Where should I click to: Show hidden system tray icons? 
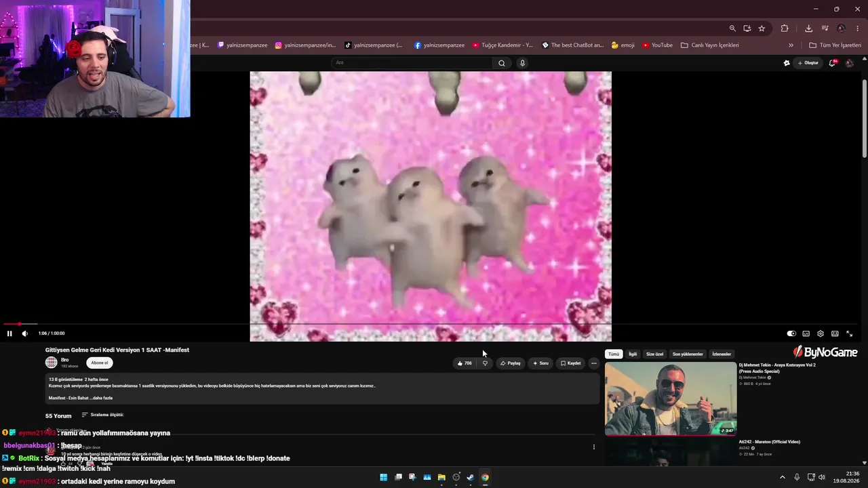(782, 477)
